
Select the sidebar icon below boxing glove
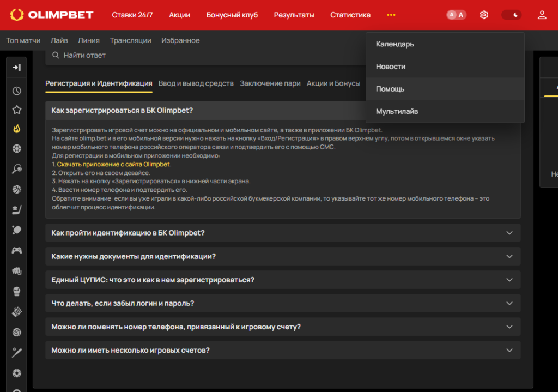click(17, 312)
